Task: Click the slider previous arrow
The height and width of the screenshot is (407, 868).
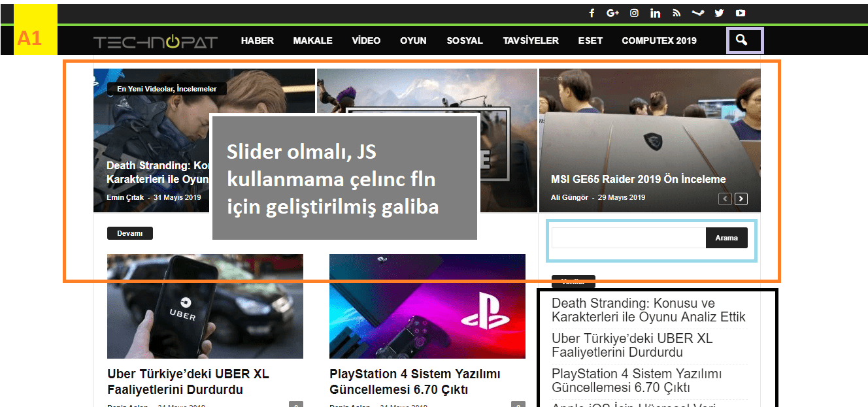Action: [725, 199]
